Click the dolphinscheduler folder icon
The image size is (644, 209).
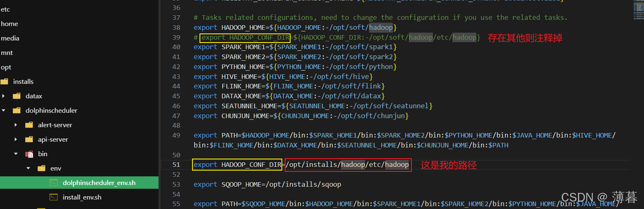click(x=17, y=110)
